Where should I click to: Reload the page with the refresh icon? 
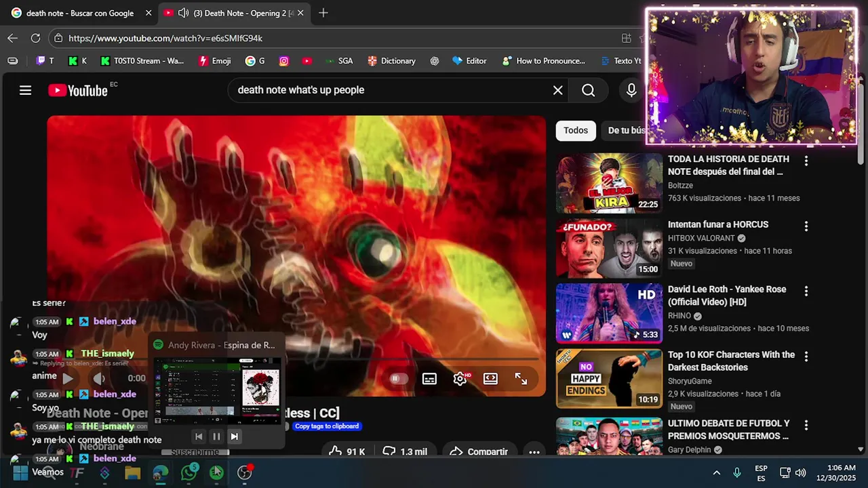[x=35, y=39]
